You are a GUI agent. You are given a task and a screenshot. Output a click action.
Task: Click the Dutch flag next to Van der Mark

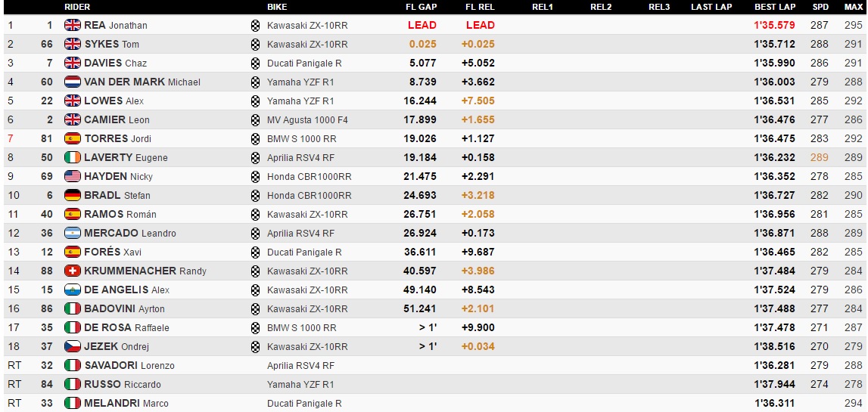tap(73, 82)
